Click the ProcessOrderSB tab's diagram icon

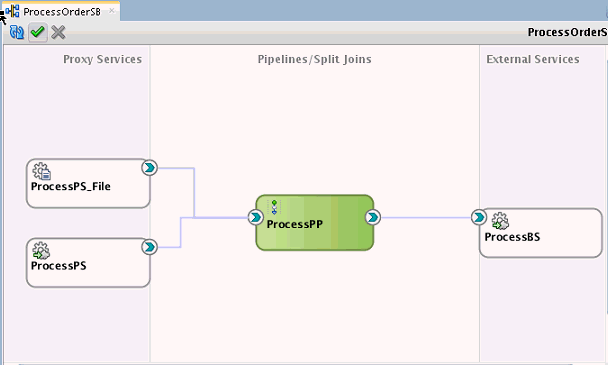[12, 11]
